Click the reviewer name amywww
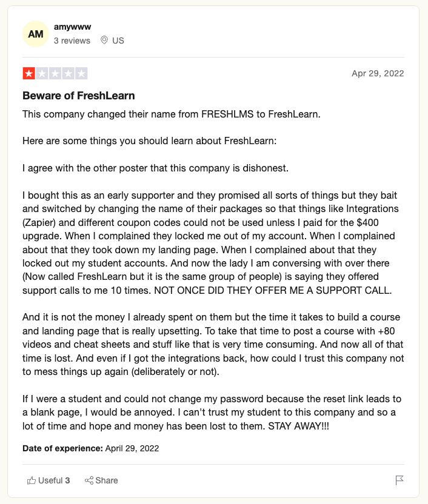 (x=72, y=27)
